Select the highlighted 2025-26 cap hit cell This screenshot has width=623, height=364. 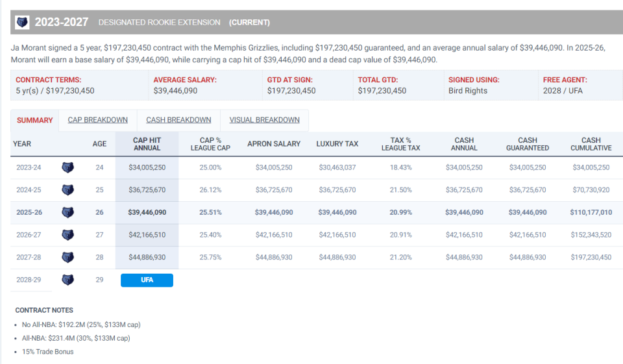pos(147,212)
